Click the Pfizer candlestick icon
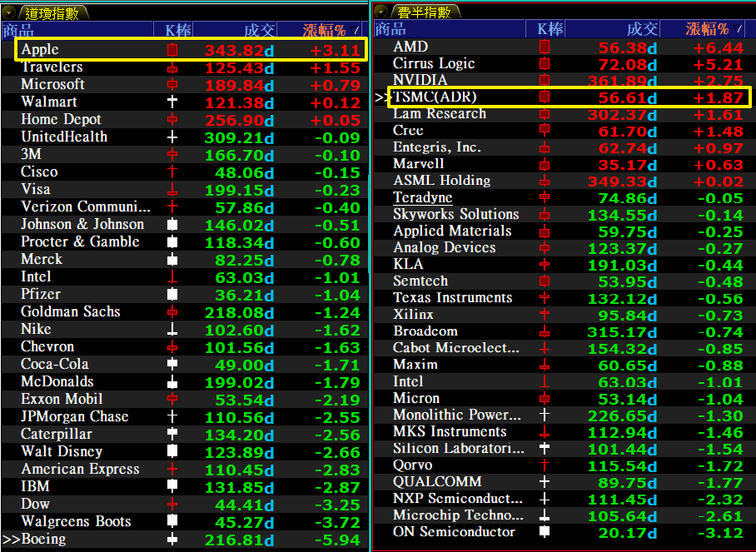This screenshot has height=552, width=756. pyautogui.click(x=172, y=295)
